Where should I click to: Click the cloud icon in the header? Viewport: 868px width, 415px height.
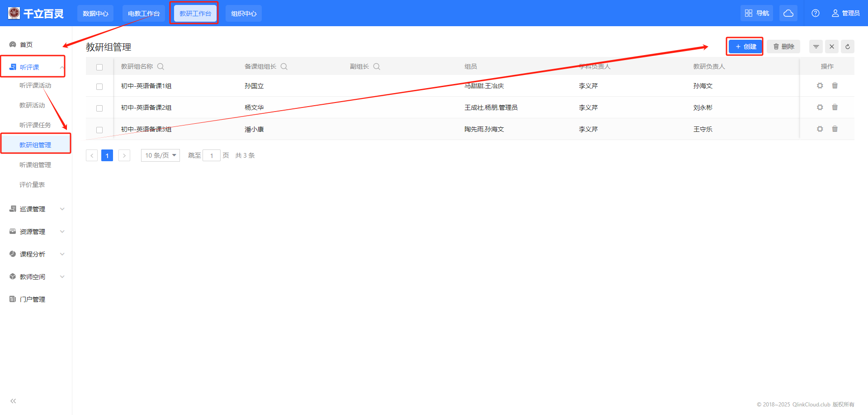pyautogui.click(x=788, y=13)
